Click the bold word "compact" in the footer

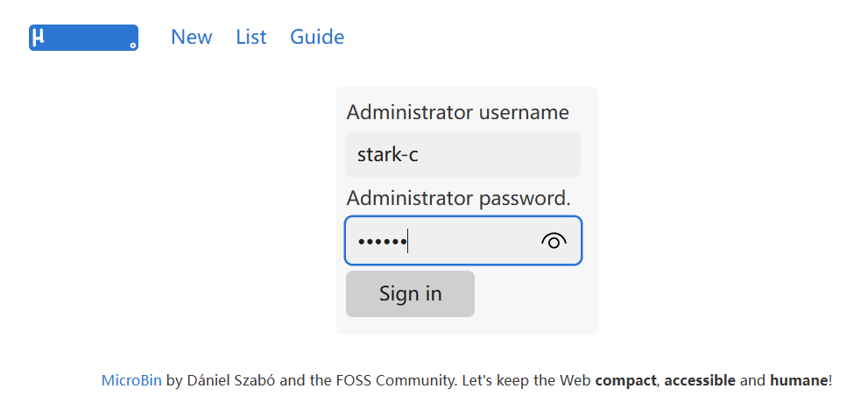(625, 380)
